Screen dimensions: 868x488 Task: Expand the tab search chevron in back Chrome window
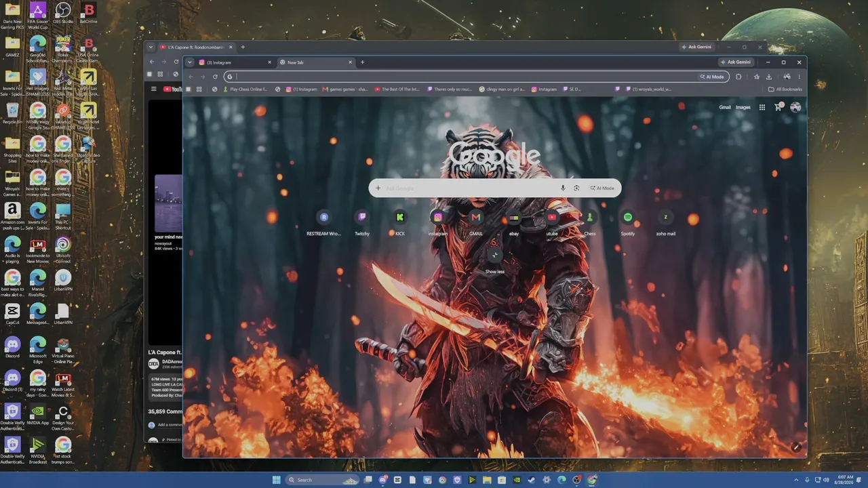click(151, 47)
